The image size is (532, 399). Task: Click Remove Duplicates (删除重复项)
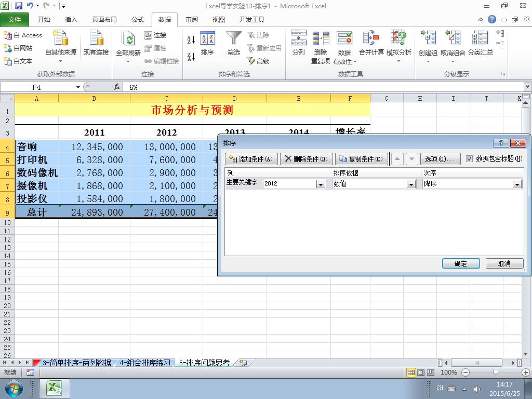coord(321,47)
